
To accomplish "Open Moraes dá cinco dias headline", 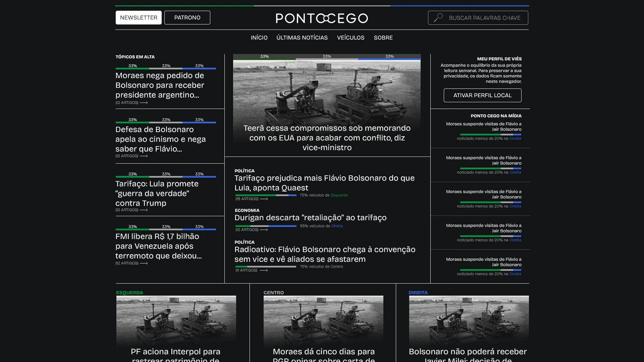I will tap(324, 355).
